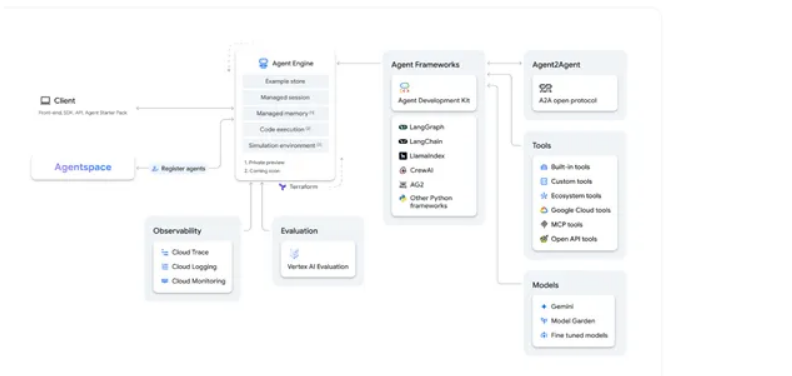The width and height of the screenshot is (792, 376).
Task: Click the LlamaIndex label
Action: click(x=427, y=156)
